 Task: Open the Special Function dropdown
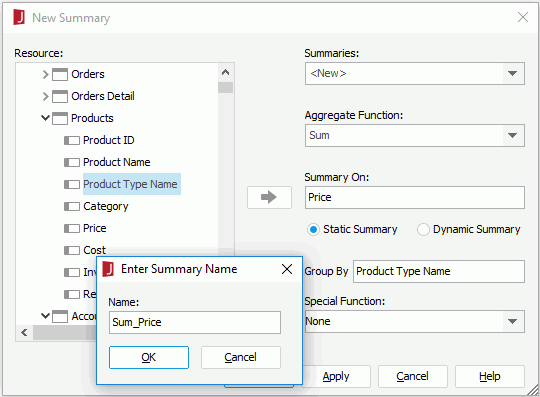click(x=512, y=321)
